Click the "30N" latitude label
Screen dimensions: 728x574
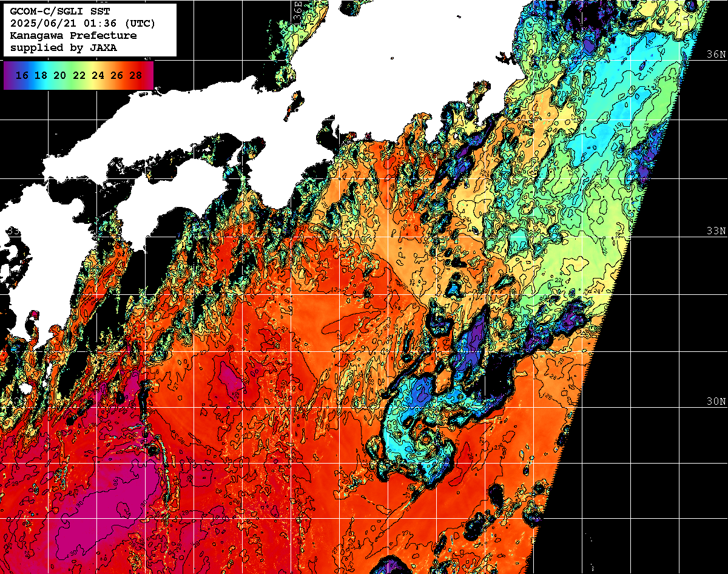pyautogui.click(x=716, y=402)
